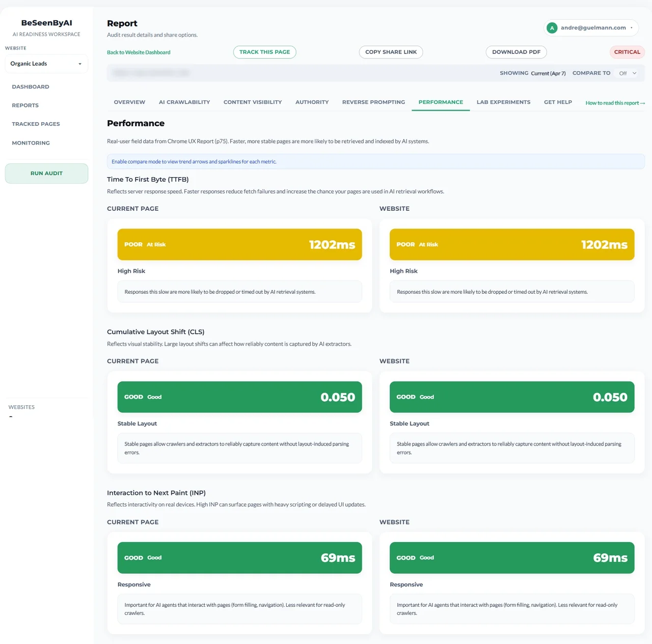Click How to read this report link

615,103
